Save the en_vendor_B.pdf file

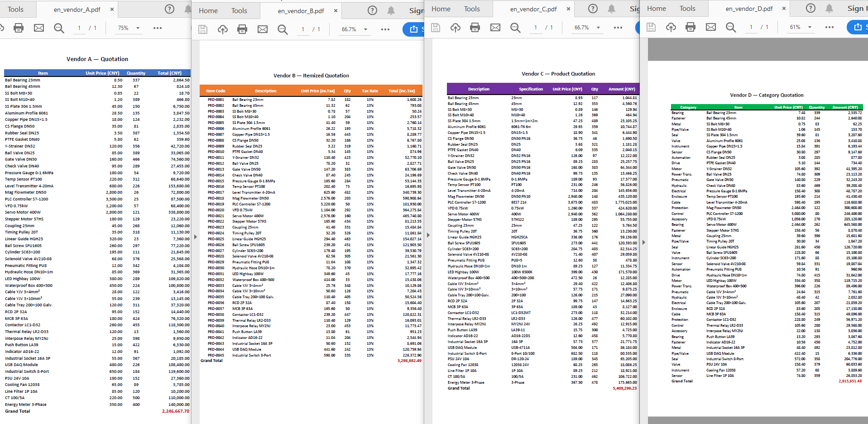click(x=203, y=29)
